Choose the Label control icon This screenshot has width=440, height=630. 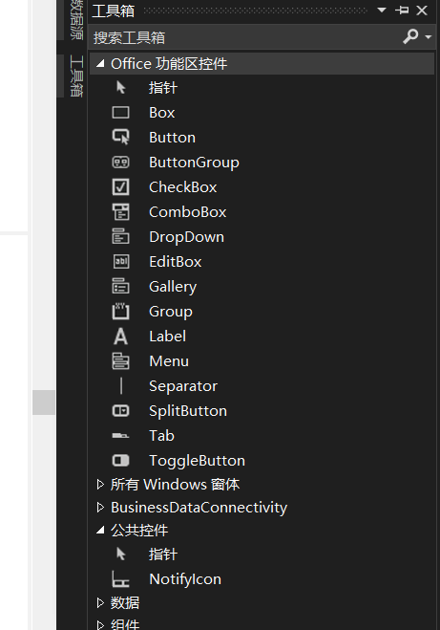pos(121,336)
